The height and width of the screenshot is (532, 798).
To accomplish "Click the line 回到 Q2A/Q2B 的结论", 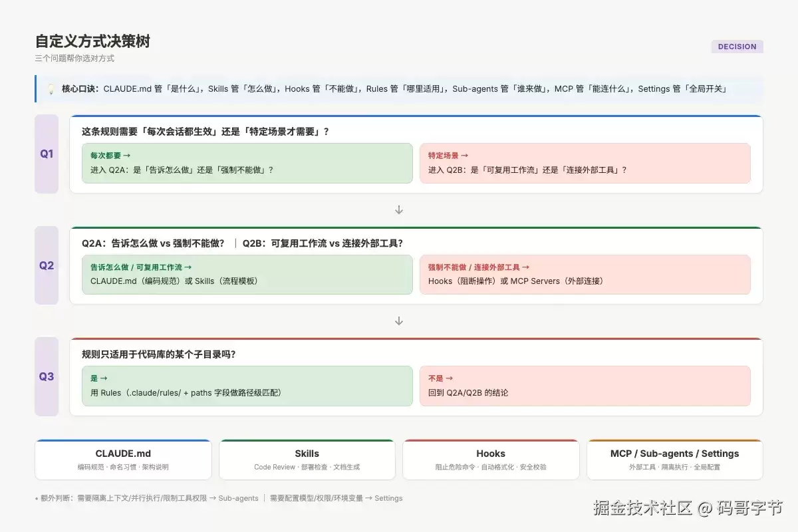I will pos(468,393).
